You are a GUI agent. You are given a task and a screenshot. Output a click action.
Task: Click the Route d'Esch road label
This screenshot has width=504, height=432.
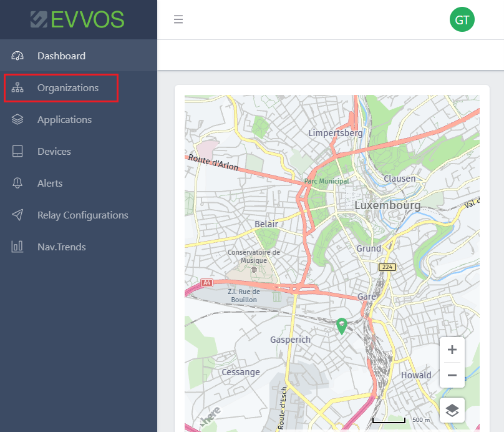(282, 408)
